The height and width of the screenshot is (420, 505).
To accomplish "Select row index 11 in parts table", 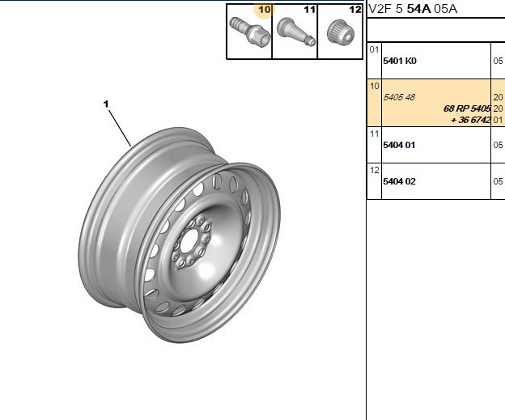I will pyautogui.click(x=374, y=134).
